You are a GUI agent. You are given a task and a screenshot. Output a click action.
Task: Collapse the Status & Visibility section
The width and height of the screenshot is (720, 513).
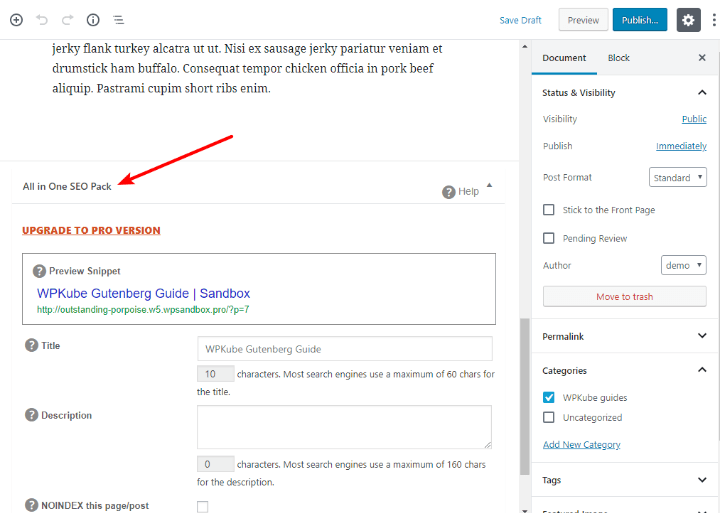pos(702,93)
